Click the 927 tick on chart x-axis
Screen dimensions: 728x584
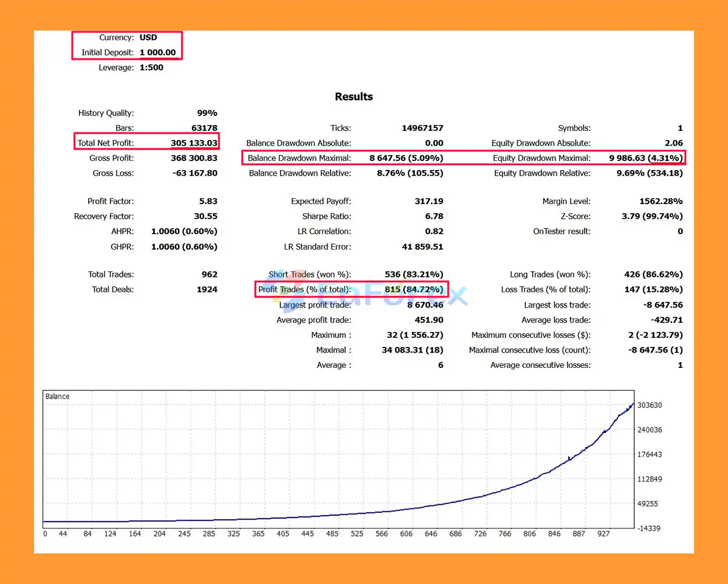click(603, 534)
